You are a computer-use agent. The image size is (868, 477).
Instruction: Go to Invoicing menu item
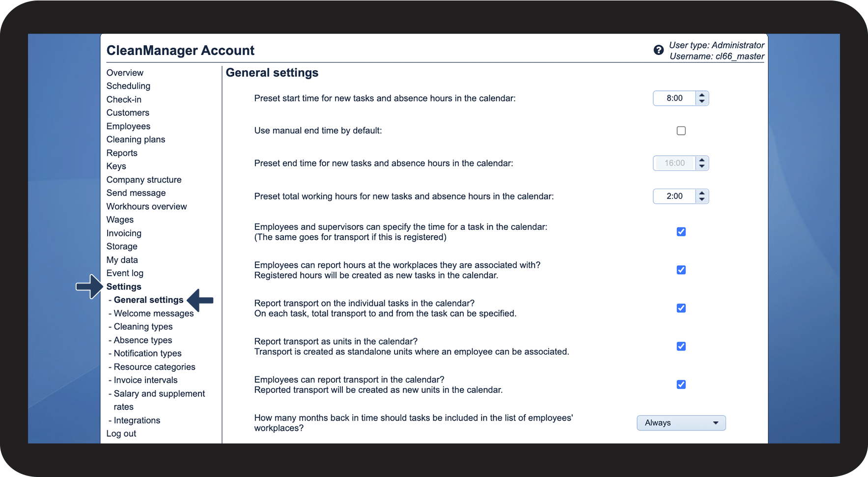tap(124, 233)
